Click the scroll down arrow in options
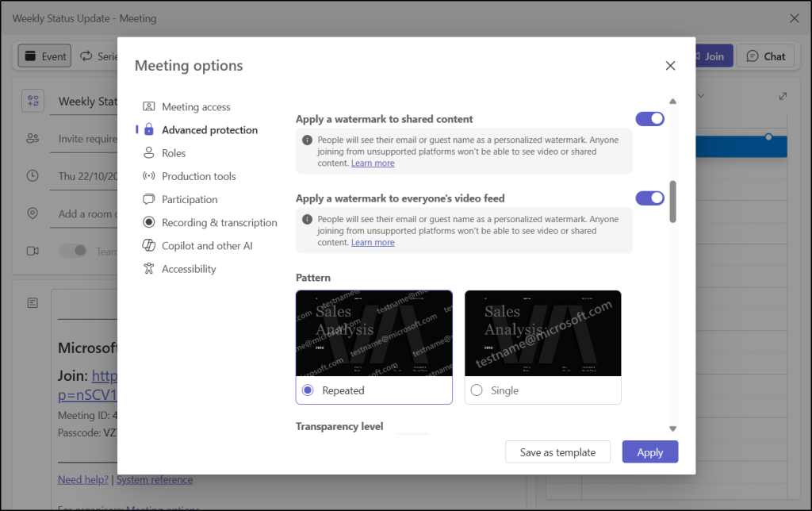Image resolution: width=812 pixels, height=511 pixels. point(672,428)
